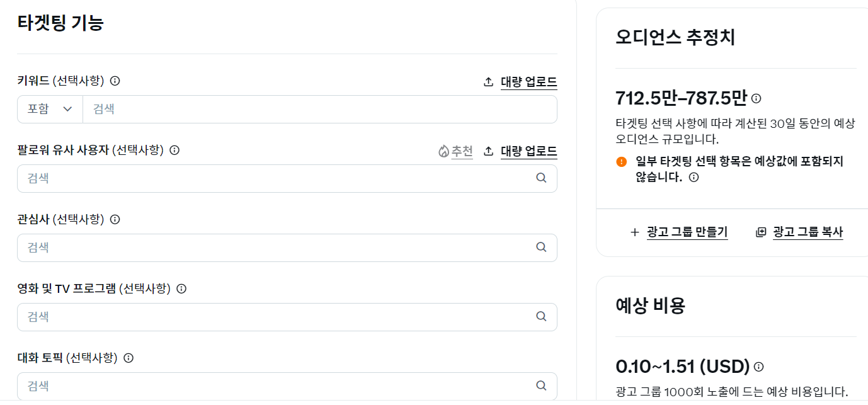Viewport: 868px width, 405px height.
Task: Click the upload icon beside 키워드 대량 업로드
Action: pos(488,81)
